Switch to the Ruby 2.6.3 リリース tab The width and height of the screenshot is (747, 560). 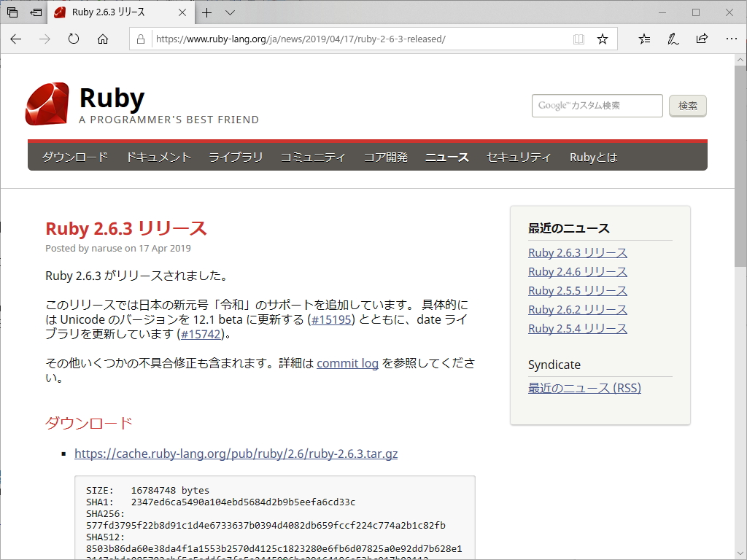click(x=117, y=12)
